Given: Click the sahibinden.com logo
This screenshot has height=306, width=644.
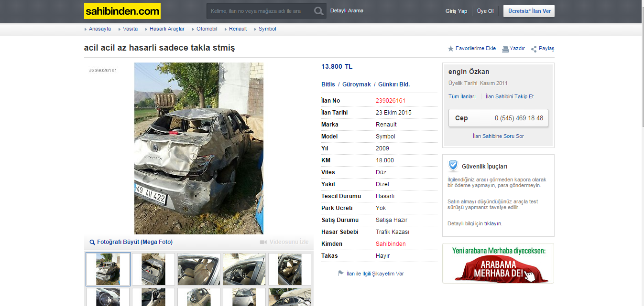Looking at the screenshot, I should (122, 11).
